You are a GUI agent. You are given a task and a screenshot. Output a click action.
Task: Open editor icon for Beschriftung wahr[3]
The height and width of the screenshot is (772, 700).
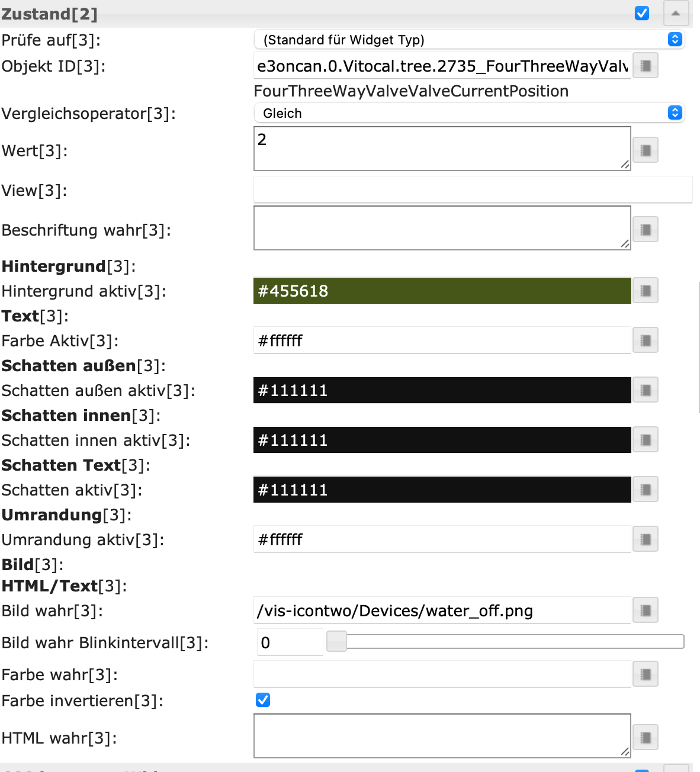point(646,229)
